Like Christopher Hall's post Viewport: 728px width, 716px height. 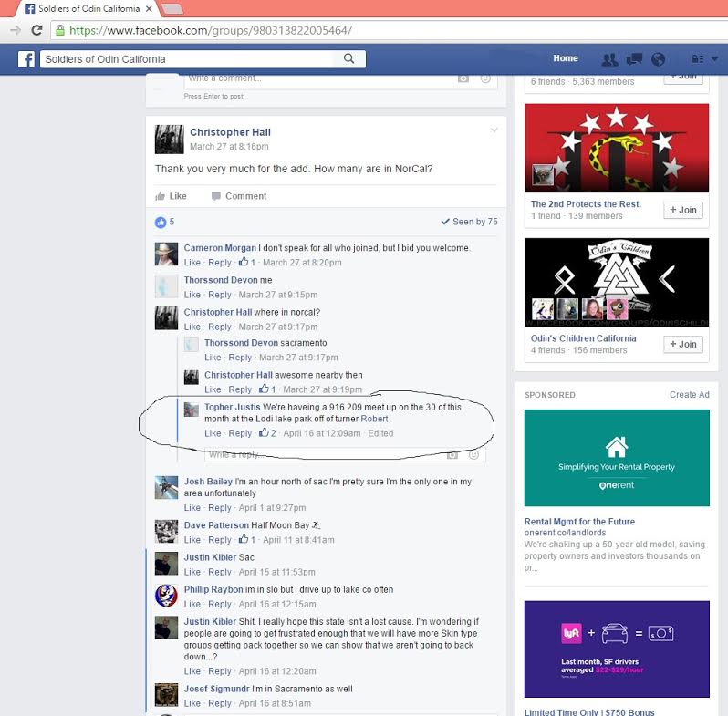[x=171, y=196]
